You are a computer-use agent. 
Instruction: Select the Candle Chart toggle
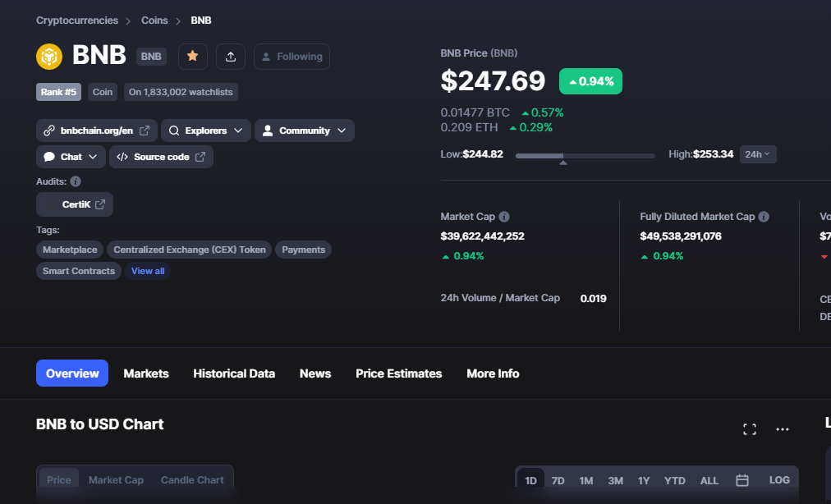point(192,479)
